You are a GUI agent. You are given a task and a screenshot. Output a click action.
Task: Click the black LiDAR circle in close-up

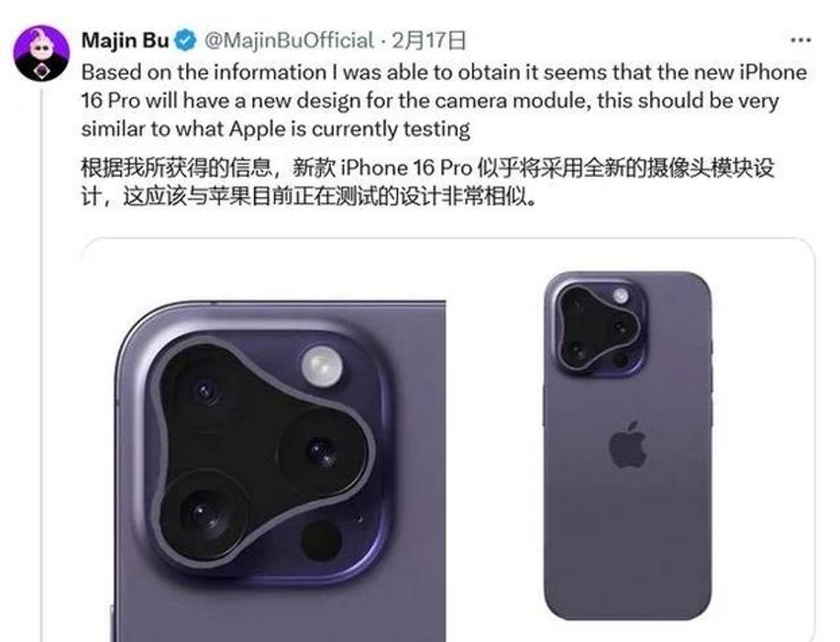[321, 540]
